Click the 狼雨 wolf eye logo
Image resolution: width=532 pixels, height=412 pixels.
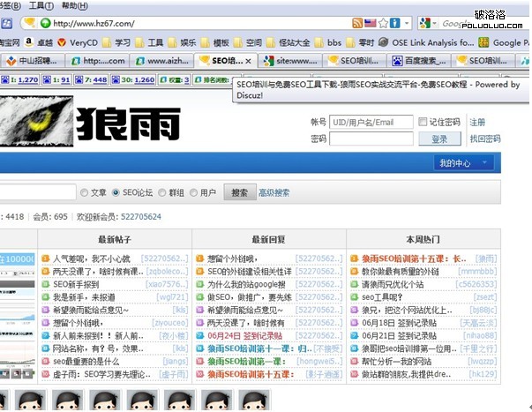(36, 121)
